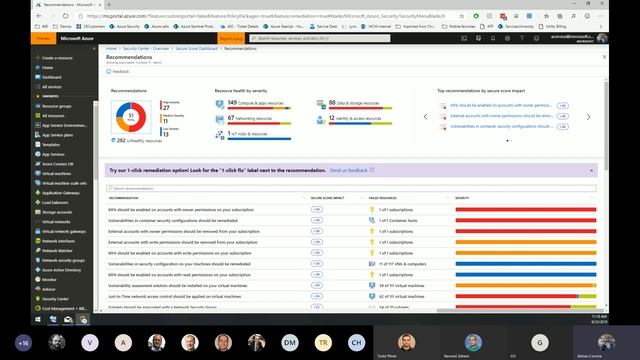This screenshot has width=640, height=360.
Task: Open Just-in-Time network access control row
Action: 351,296
